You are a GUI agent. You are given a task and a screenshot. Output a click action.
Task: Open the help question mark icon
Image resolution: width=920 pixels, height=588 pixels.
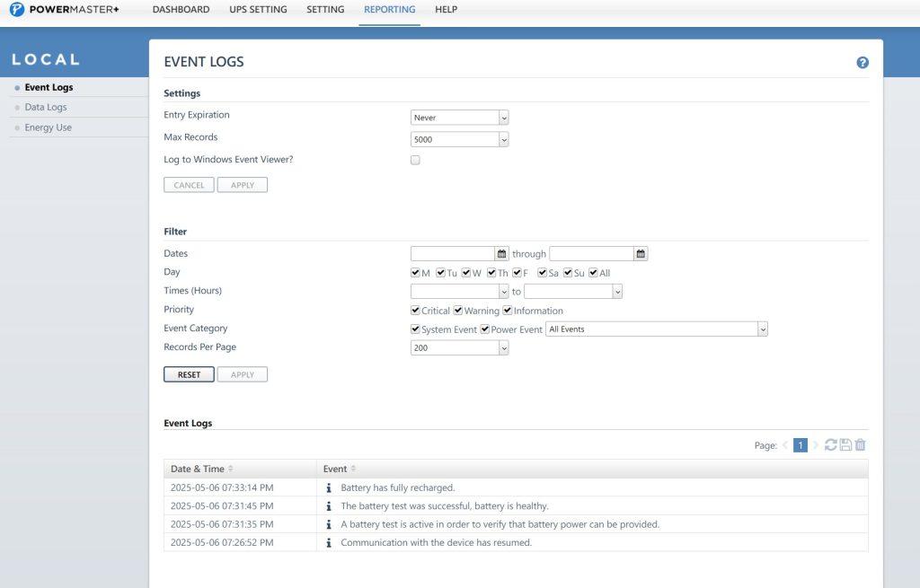pos(862,63)
